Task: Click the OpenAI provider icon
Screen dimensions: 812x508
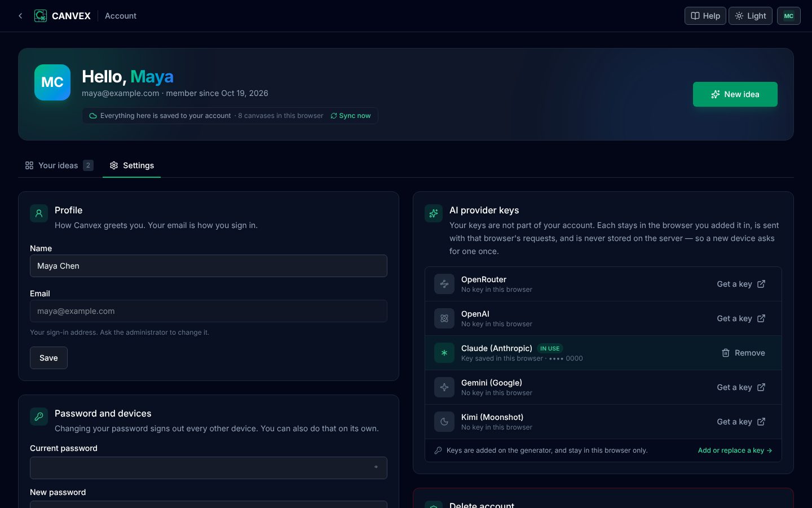Action: click(x=444, y=318)
